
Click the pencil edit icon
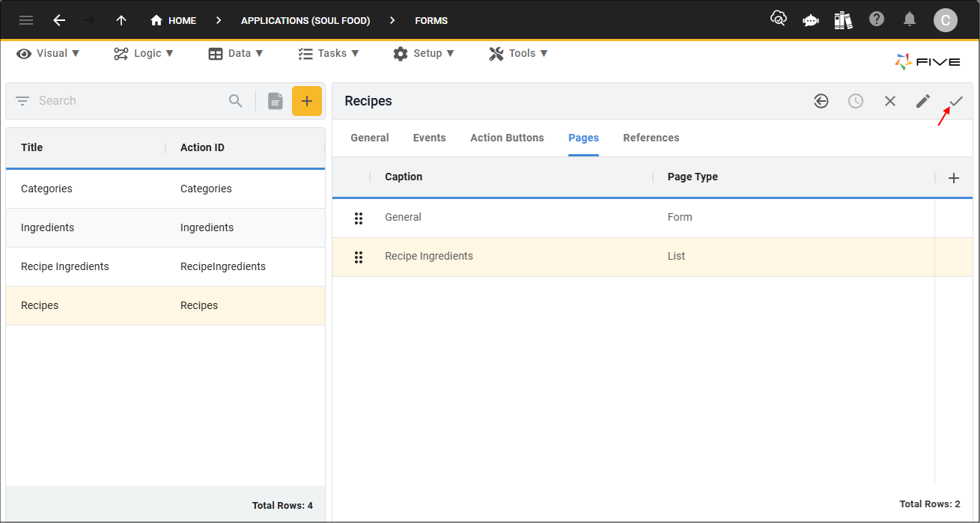(x=923, y=101)
